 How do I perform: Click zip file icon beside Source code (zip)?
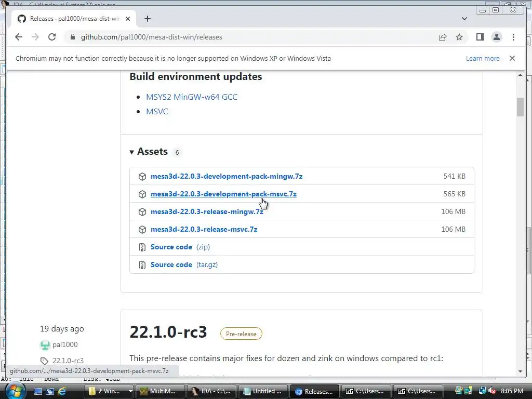142,247
